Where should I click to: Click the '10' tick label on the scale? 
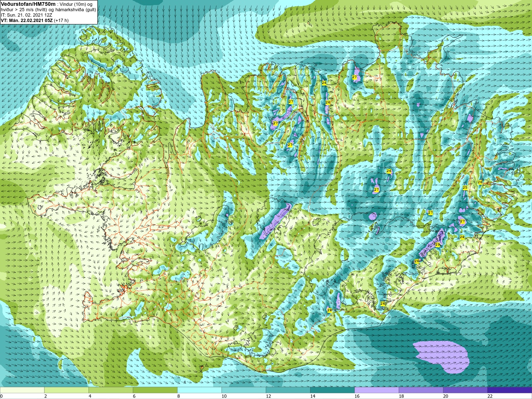click(x=224, y=396)
